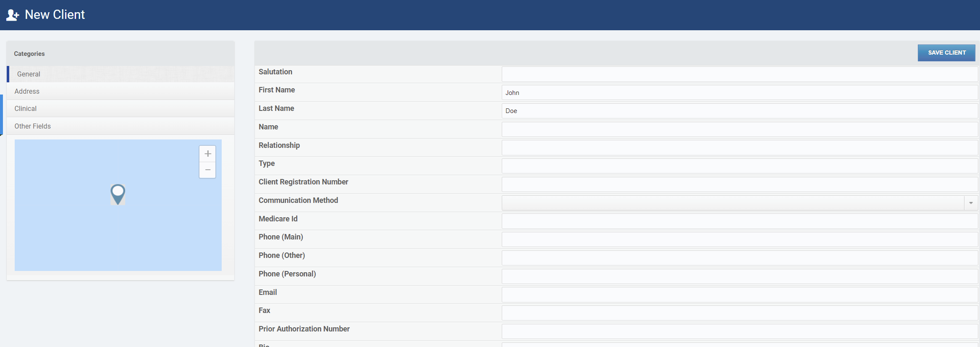The height and width of the screenshot is (347, 980).
Task: Expand the Communication Method dropdown arrow
Action: coord(971,203)
